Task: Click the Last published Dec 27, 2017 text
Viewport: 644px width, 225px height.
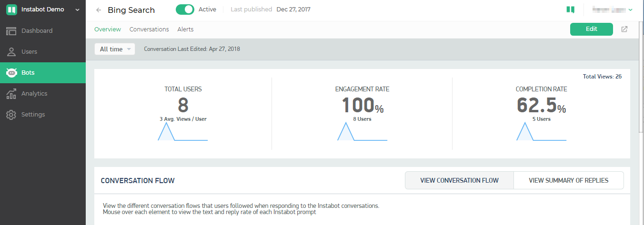Action: pos(271,10)
